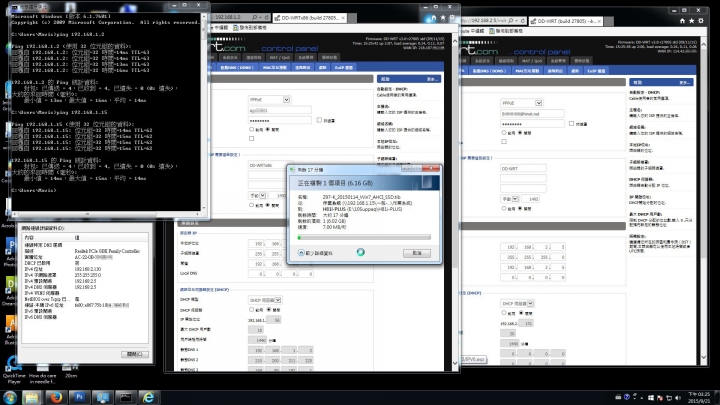Screen dimensions: 720x405
Task: Cancel the file copy in the copy dialog
Action: (x=417, y=253)
